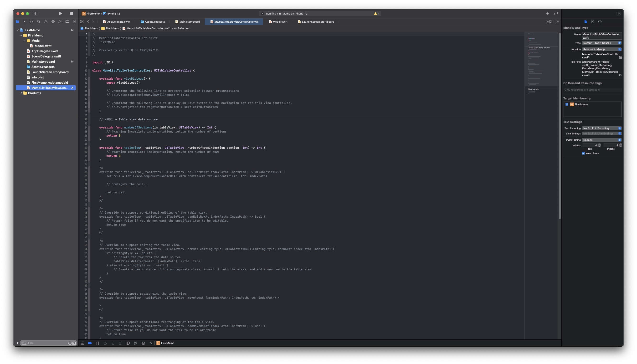Viewport: 637px width, 364px height.
Task: Toggle FirstMemo target membership checkbox
Action: point(567,104)
